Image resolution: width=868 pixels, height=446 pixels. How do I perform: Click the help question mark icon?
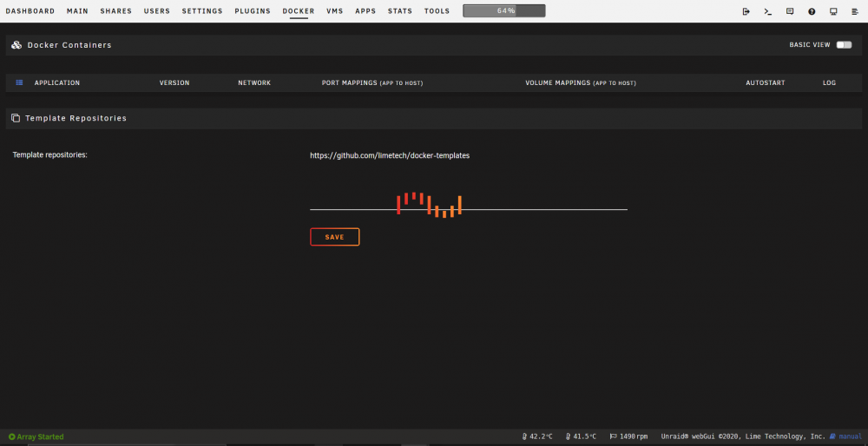[812, 11]
